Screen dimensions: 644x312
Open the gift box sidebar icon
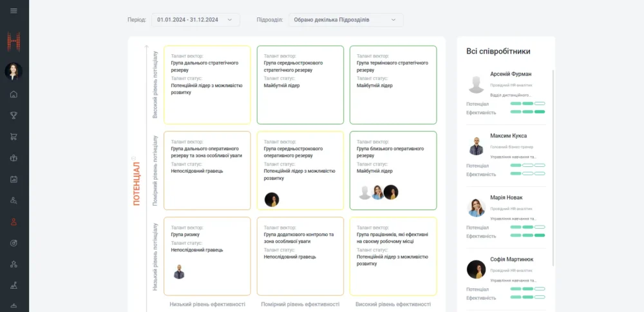pos(14,158)
